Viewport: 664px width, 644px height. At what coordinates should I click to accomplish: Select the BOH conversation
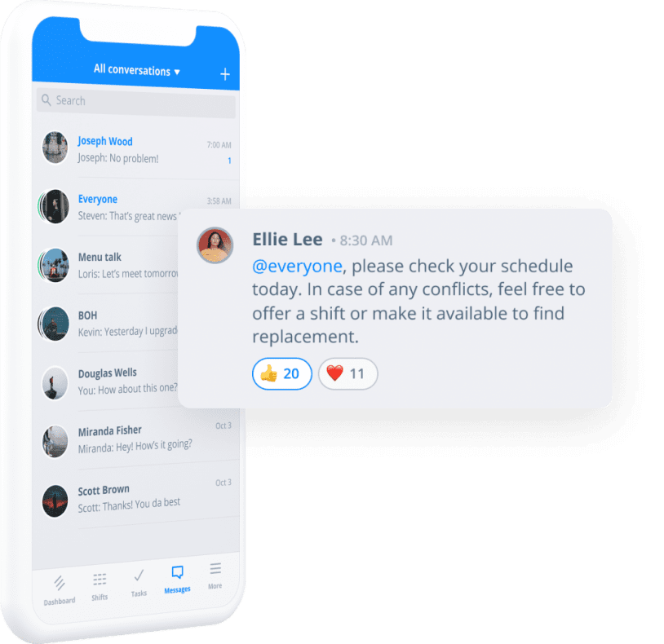tap(108, 324)
